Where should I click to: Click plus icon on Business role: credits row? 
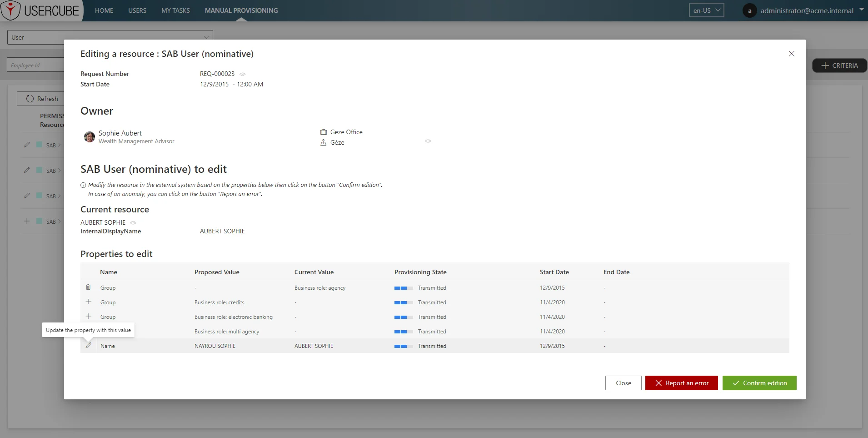click(x=89, y=302)
